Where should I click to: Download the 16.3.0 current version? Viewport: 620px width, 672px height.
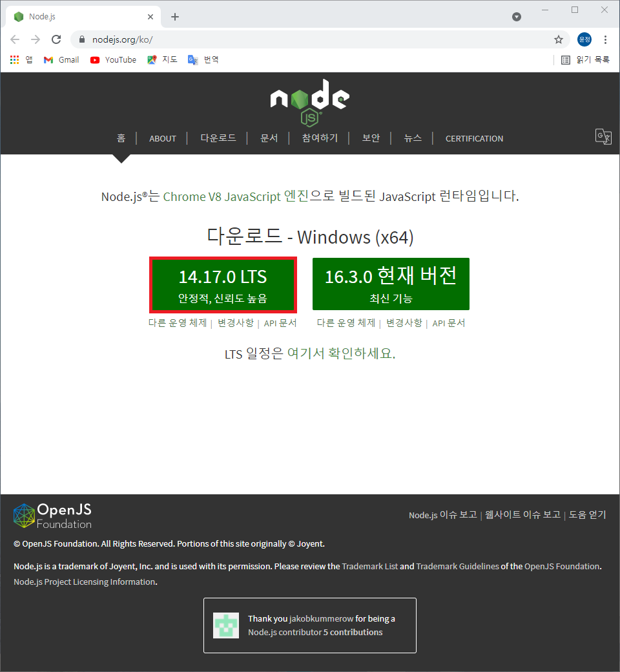(391, 284)
